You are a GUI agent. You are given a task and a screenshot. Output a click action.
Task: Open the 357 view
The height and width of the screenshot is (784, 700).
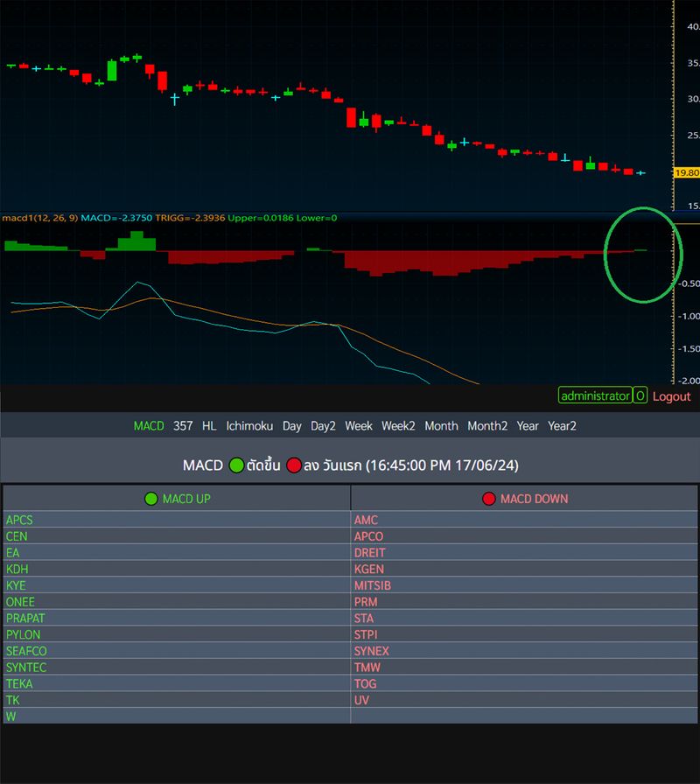click(x=181, y=426)
